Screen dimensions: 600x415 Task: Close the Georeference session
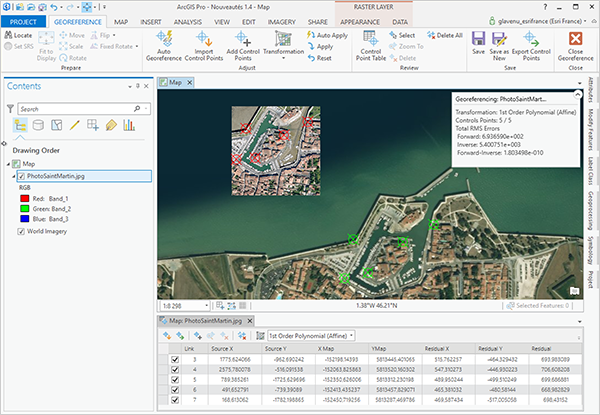click(576, 44)
